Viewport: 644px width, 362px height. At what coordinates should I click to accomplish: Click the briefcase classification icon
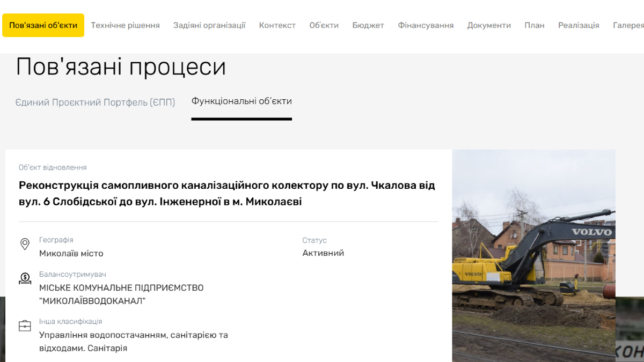tap(25, 326)
